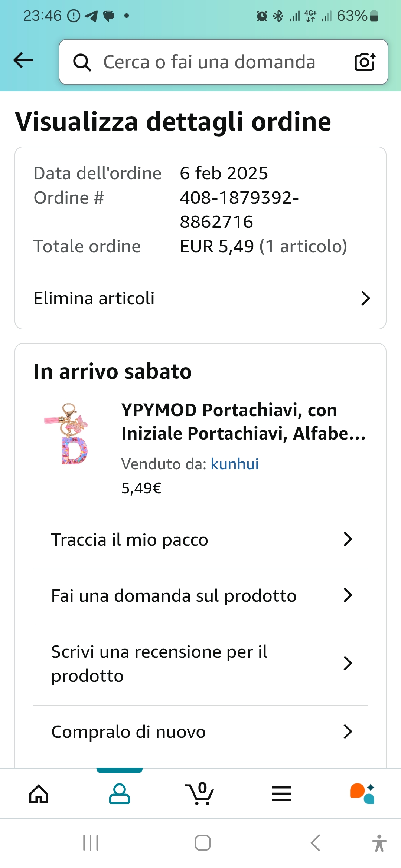Go to Amazon home tab

39,794
